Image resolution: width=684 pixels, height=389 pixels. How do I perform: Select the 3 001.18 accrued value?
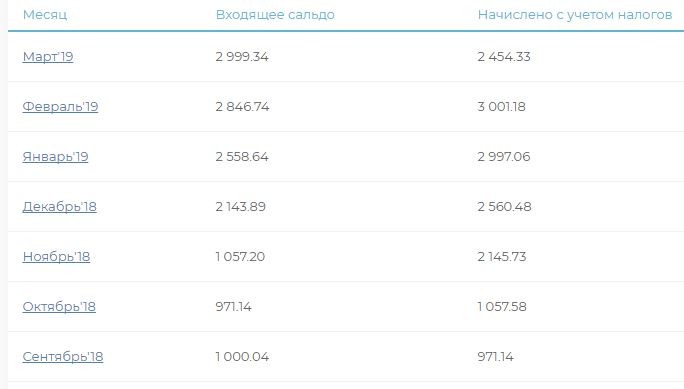pyautogui.click(x=502, y=107)
